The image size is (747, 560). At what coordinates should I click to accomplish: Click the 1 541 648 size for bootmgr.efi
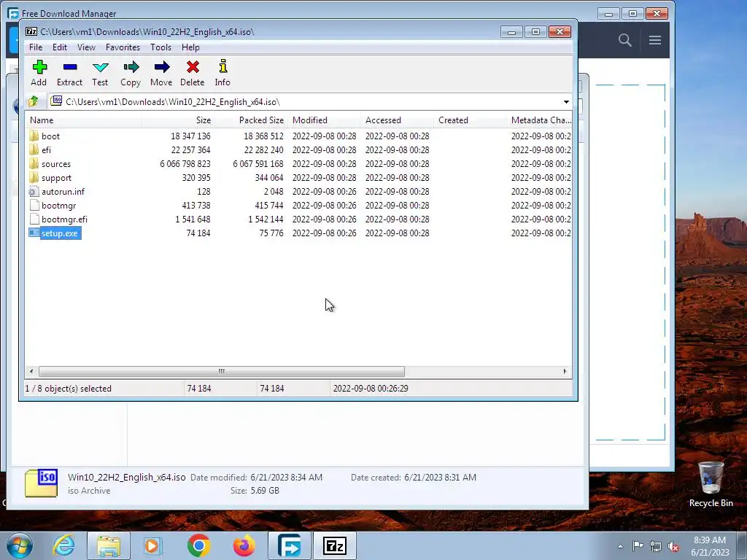coord(193,219)
